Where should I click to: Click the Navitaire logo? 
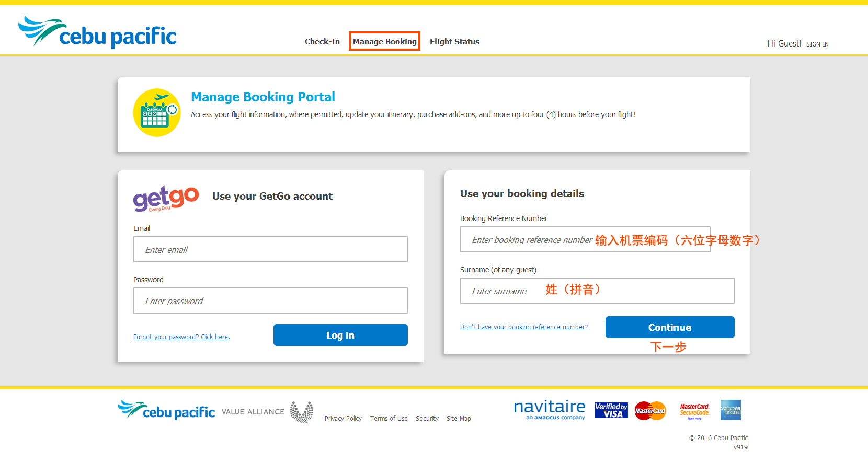point(550,410)
